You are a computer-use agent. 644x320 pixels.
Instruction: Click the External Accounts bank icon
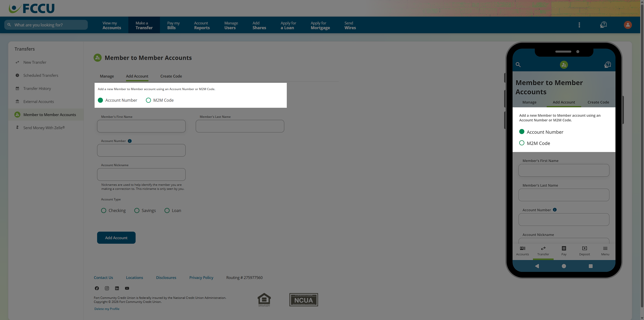coord(17,101)
